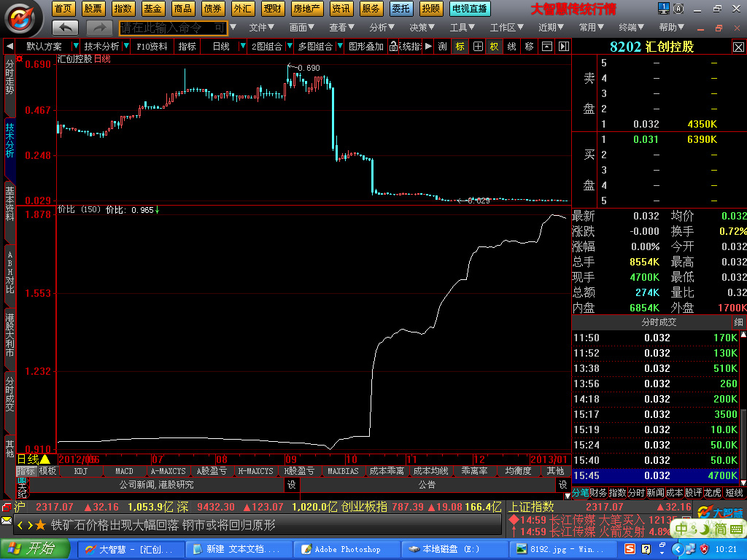
Task: Toggle the 模板 template button
Action: pyautogui.click(x=47, y=471)
